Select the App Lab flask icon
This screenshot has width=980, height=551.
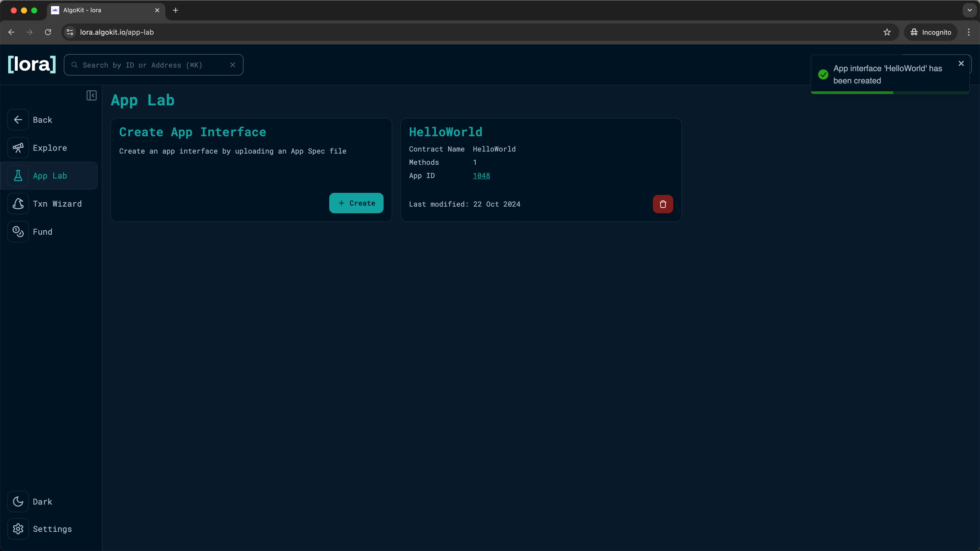pos(18,175)
